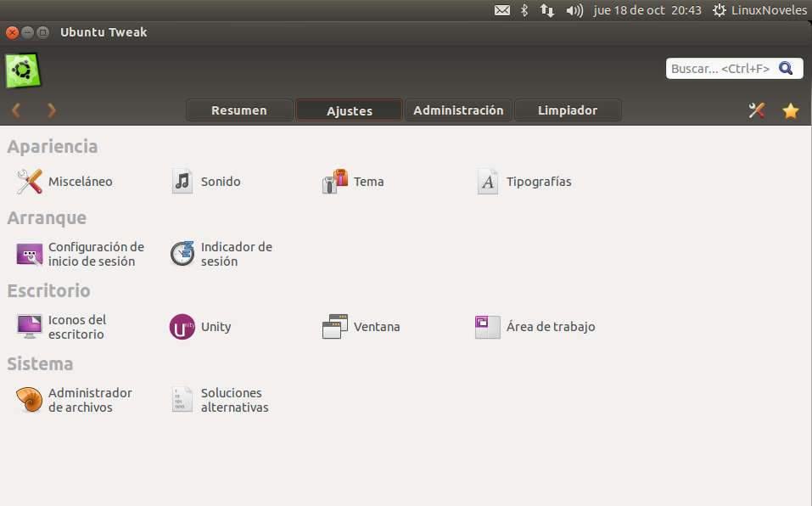Open Configuración de inicio de sesión

[x=82, y=253]
